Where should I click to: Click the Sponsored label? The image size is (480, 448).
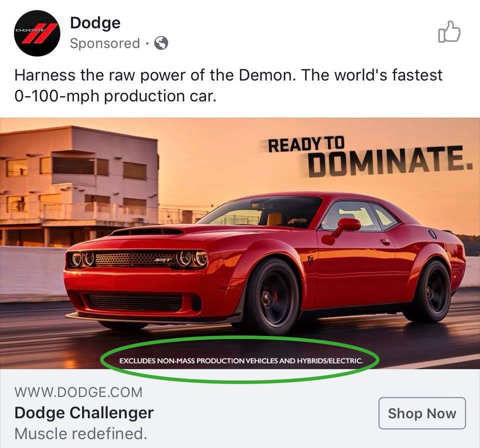click(x=105, y=43)
